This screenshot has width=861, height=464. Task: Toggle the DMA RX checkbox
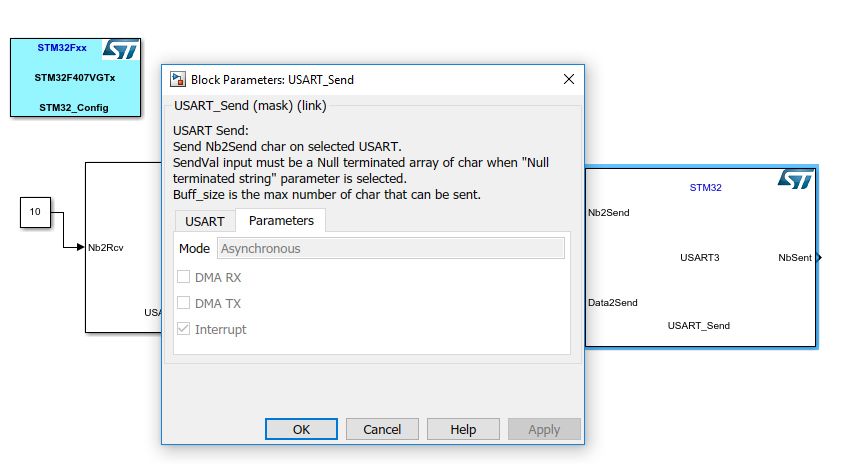tap(183, 277)
